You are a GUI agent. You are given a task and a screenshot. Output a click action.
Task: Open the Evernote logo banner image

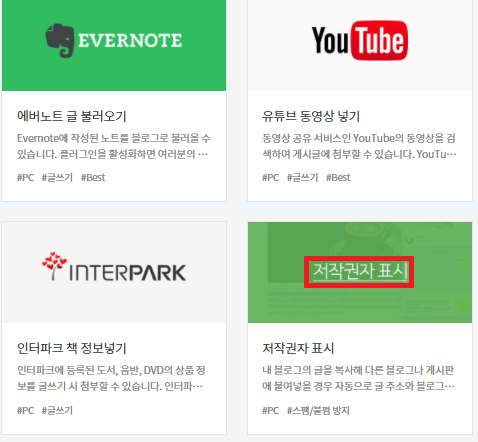114,45
